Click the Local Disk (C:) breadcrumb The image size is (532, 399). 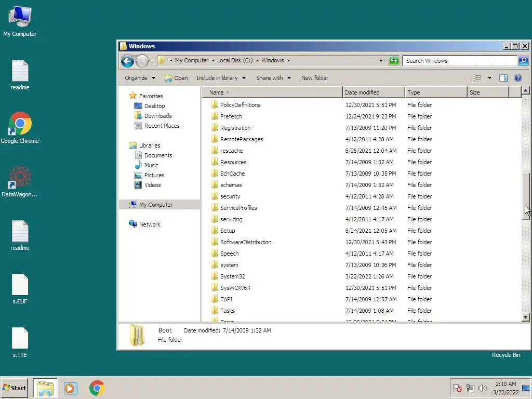click(x=235, y=60)
